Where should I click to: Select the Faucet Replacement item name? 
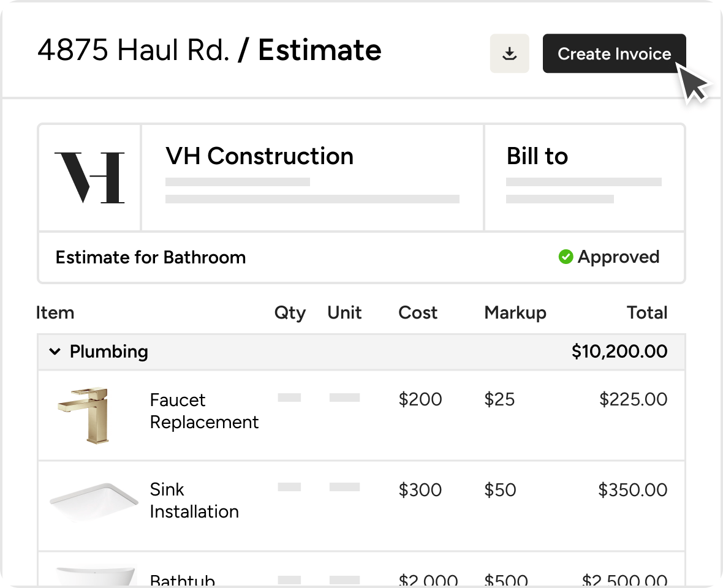[204, 411]
